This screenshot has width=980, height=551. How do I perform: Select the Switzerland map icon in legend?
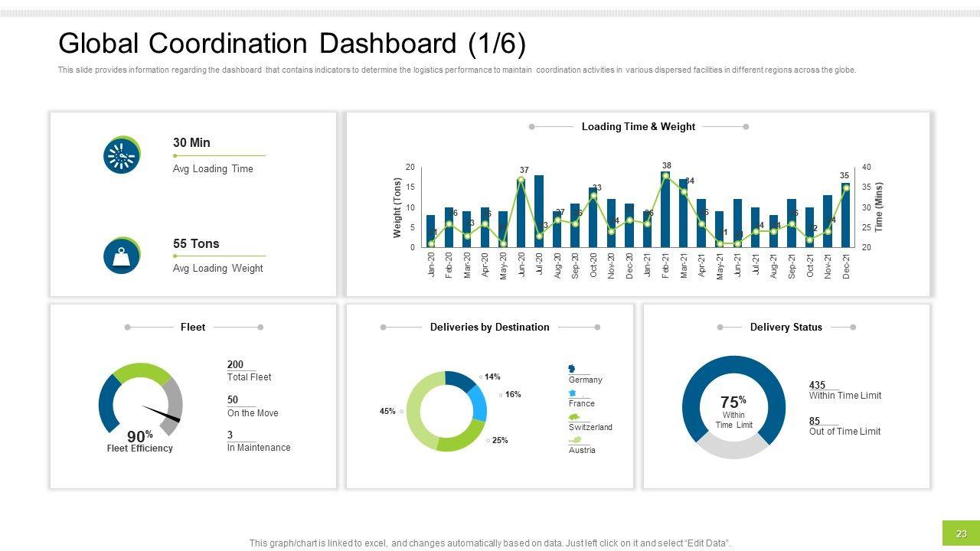pos(574,417)
